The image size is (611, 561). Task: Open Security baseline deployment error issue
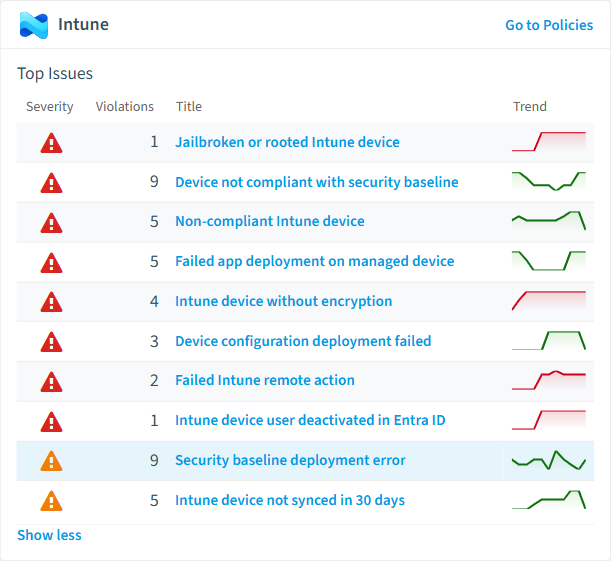pos(290,460)
